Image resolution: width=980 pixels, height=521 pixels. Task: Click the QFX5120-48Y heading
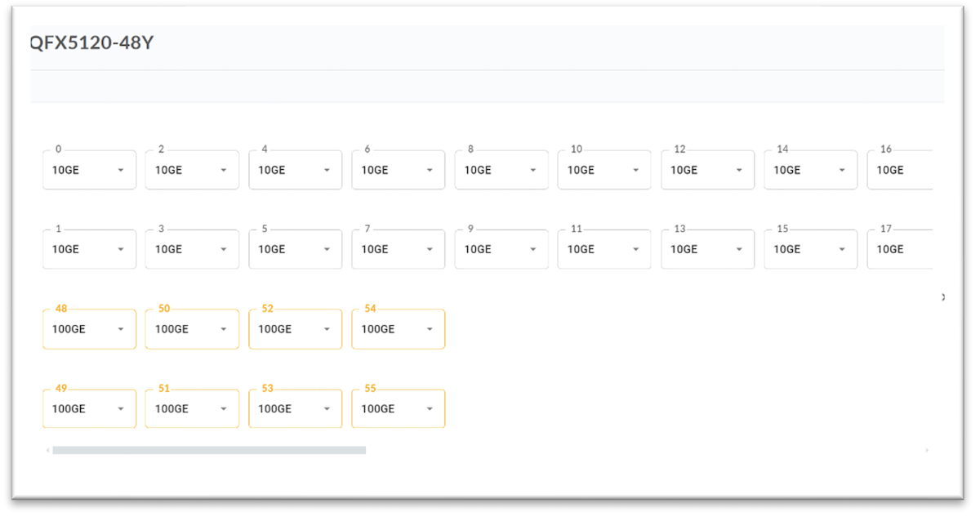(x=91, y=43)
